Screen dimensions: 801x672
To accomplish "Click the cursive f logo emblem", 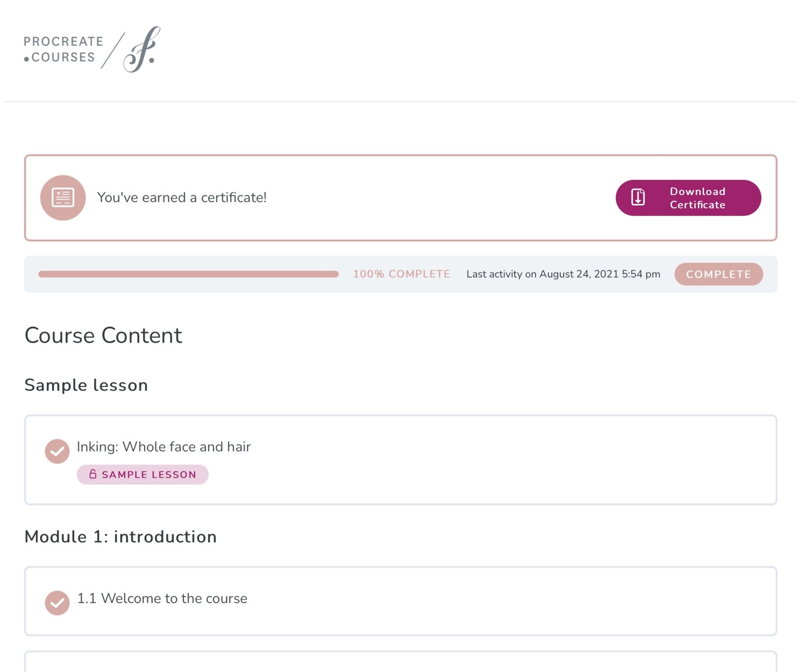I will coord(142,49).
